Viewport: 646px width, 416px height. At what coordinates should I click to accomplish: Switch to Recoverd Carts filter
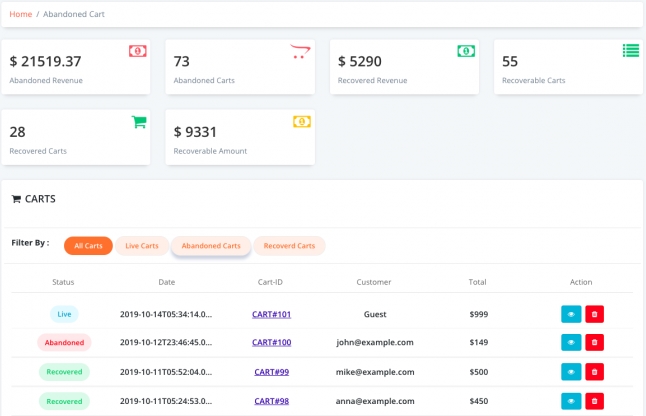pyautogui.click(x=289, y=246)
